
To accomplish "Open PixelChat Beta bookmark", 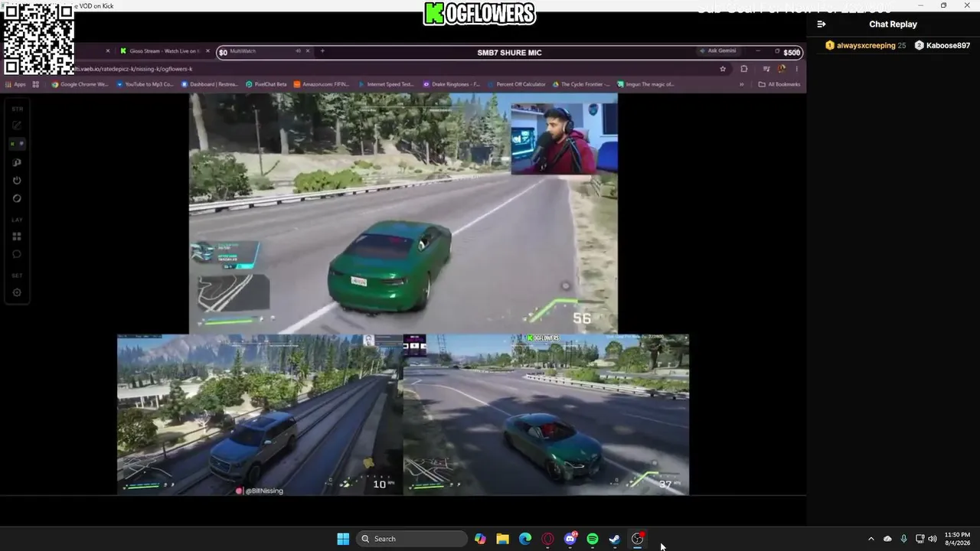I will click(266, 84).
